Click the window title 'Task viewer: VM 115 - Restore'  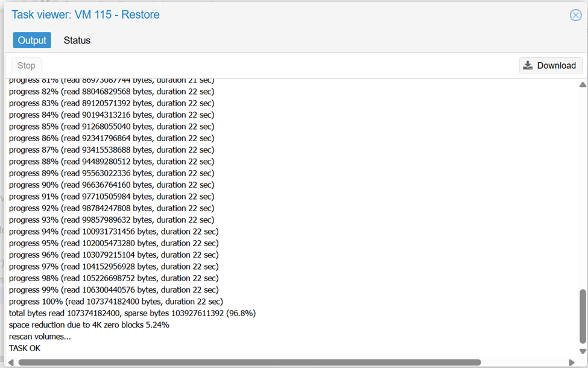tap(86, 14)
